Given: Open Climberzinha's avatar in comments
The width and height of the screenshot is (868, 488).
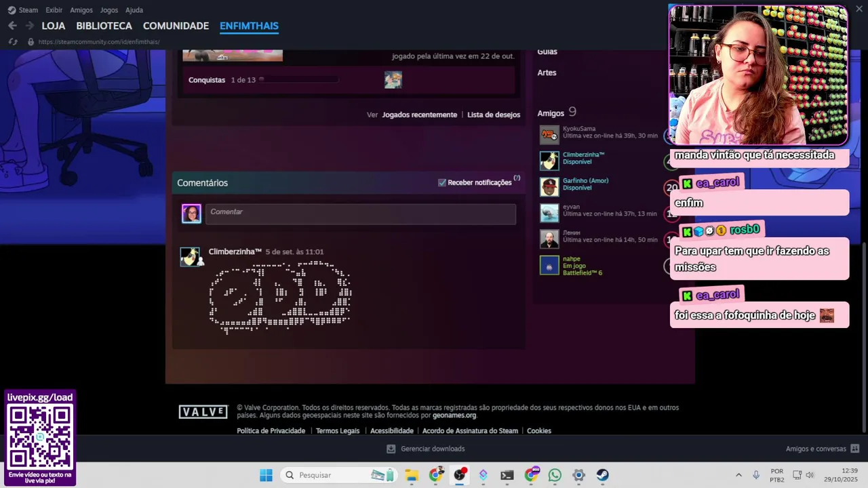Looking at the screenshot, I should click(x=190, y=257).
